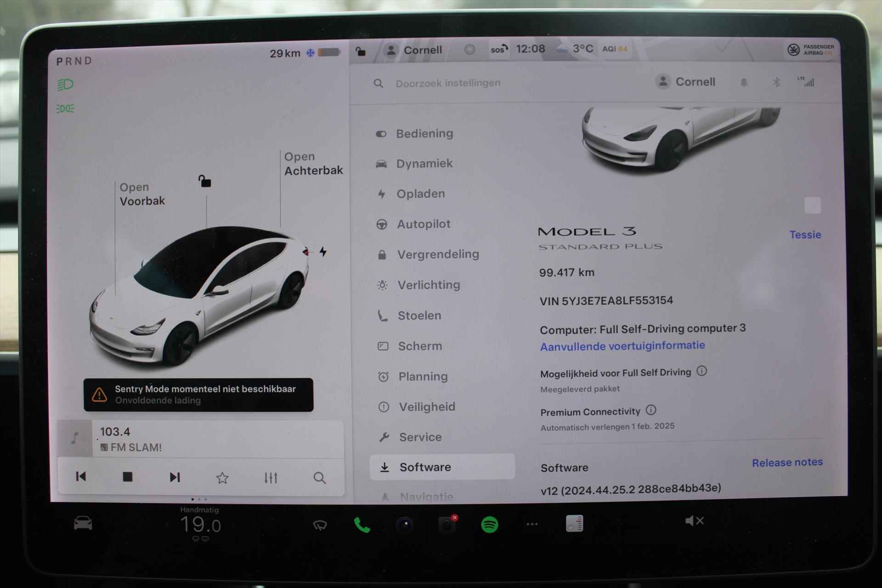Open the Spotify app
The image size is (882, 588).
click(x=490, y=524)
